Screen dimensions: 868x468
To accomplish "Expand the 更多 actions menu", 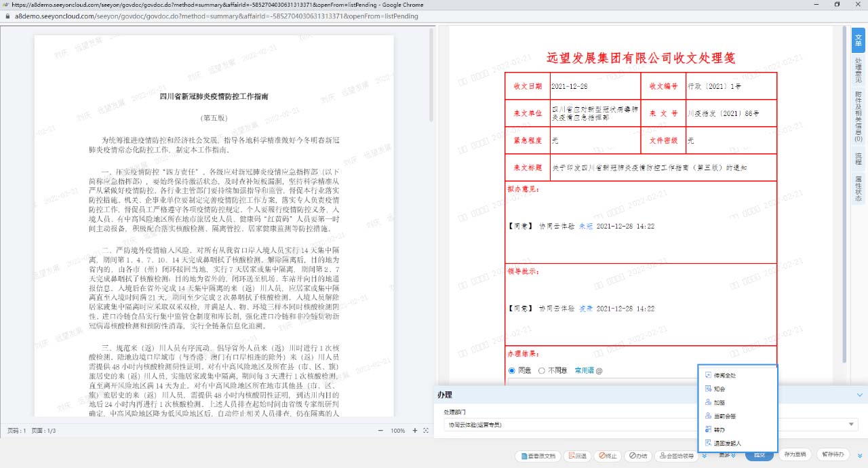I will click(x=729, y=456).
